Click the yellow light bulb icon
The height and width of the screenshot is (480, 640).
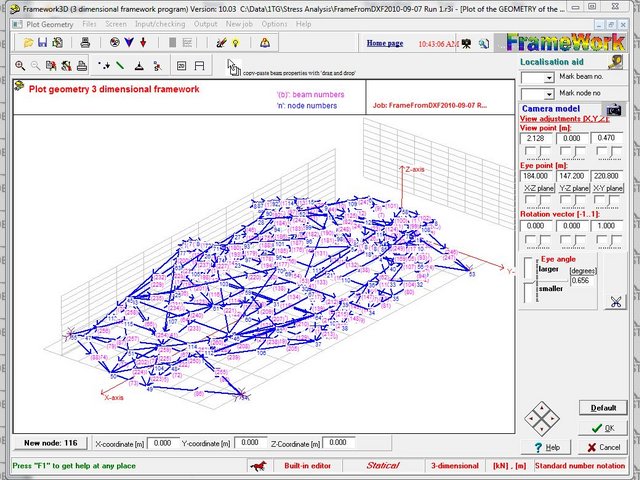tap(234, 43)
